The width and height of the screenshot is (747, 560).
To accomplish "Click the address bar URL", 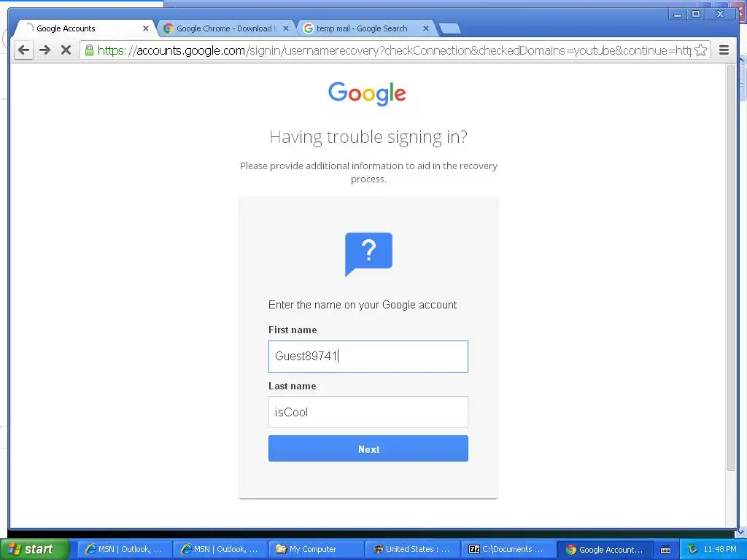I will 394,50.
